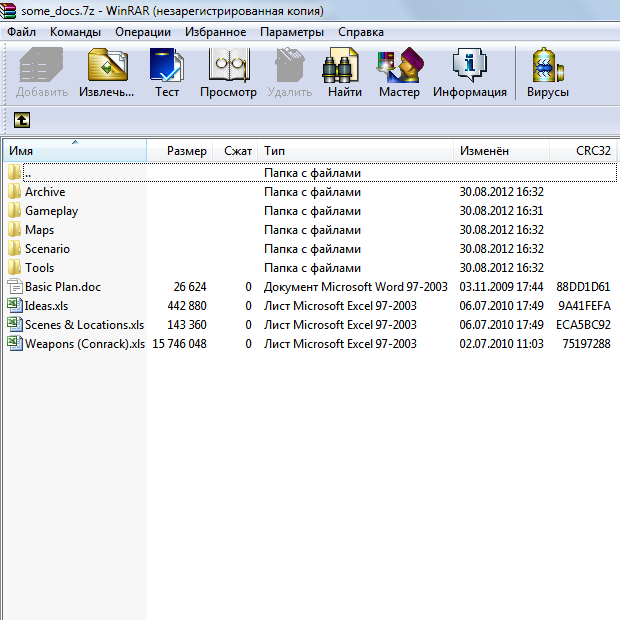Click the Basic Plan.doc document icon
The height and width of the screenshot is (620, 620).
15,287
